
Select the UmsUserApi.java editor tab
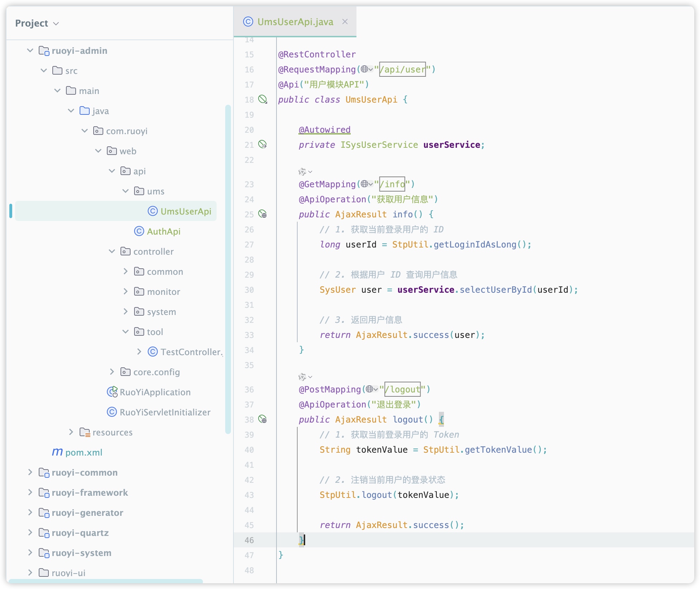tap(295, 22)
